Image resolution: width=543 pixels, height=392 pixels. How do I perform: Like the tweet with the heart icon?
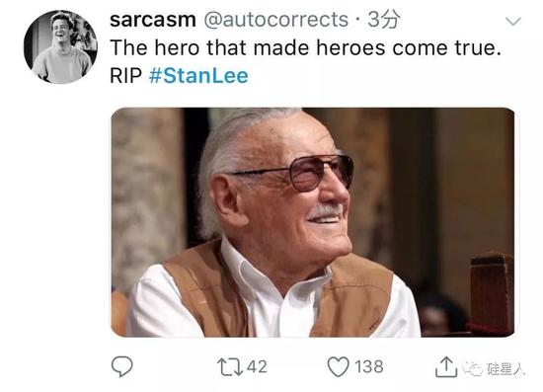point(338,366)
